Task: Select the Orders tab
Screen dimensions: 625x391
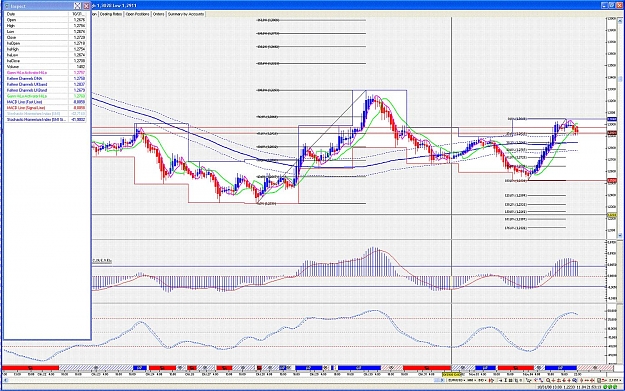Action: click(158, 14)
